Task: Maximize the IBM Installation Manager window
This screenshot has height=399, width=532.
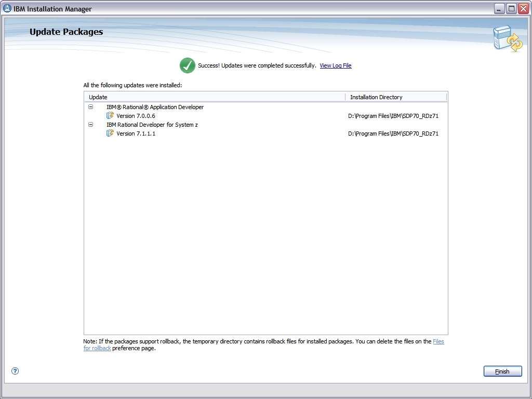Action: [511, 9]
